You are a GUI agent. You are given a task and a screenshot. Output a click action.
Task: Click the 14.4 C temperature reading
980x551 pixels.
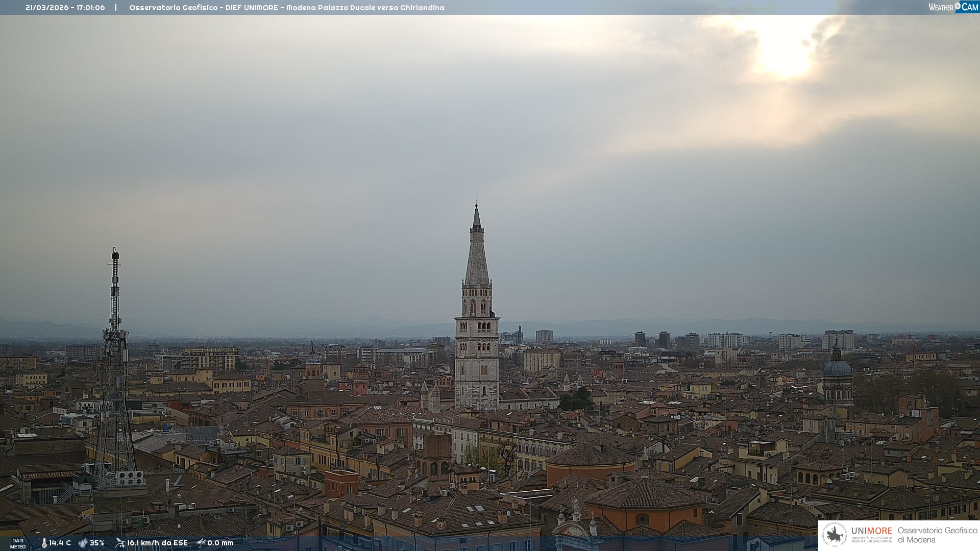[60, 543]
